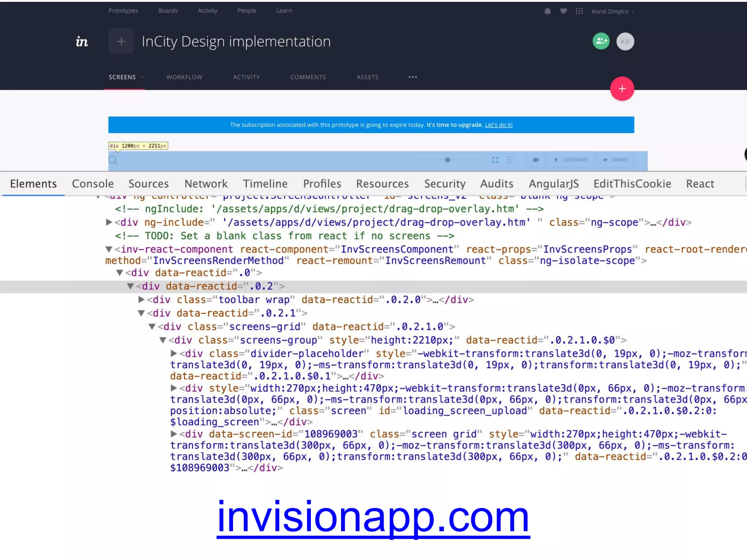Select the WORKFLOW tab
The width and height of the screenshot is (747, 560).
(x=184, y=77)
